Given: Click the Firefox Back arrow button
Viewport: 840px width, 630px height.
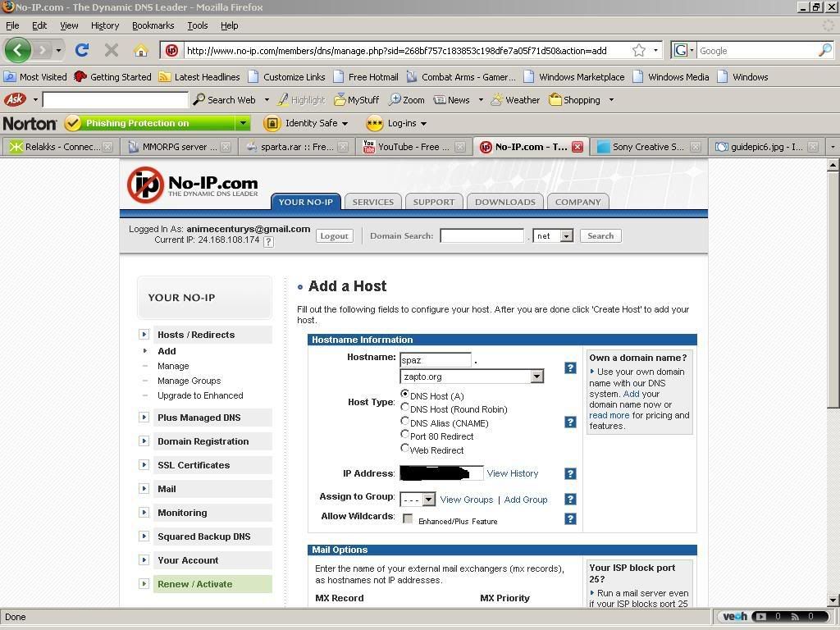Looking at the screenshot, I should [x=18, y=50].
